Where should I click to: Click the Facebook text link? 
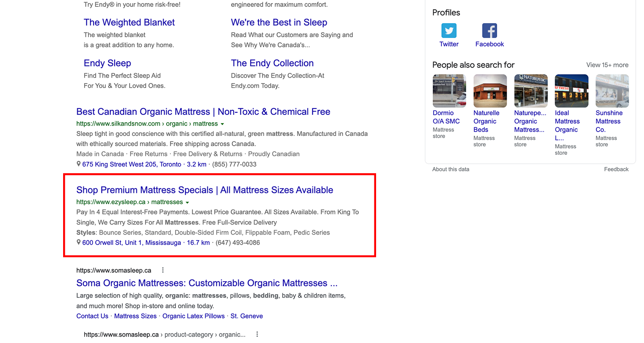click(489, 44)
